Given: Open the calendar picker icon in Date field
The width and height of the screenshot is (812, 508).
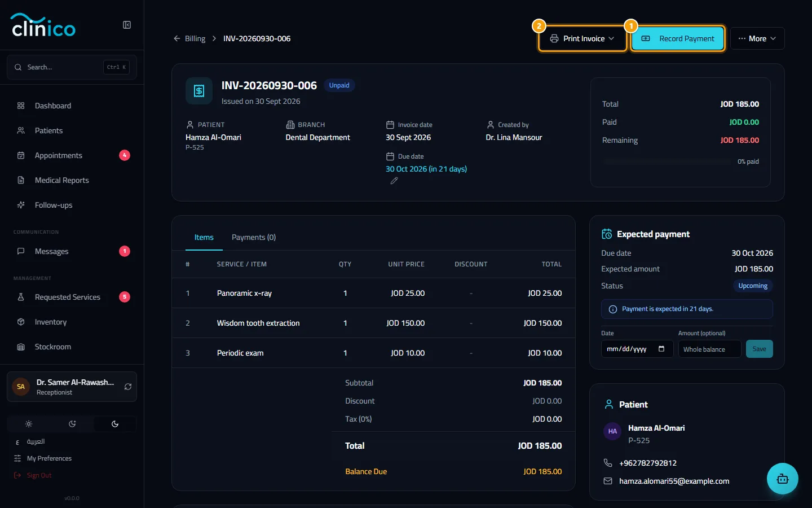Looking at the screenshot, I should (x=661, y=349).
